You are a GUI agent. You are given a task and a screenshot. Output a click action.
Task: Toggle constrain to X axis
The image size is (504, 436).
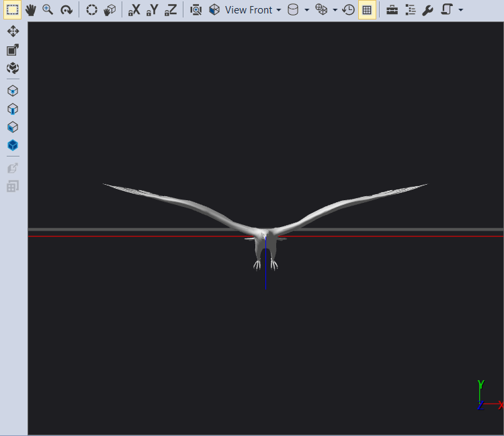(134, 10)
